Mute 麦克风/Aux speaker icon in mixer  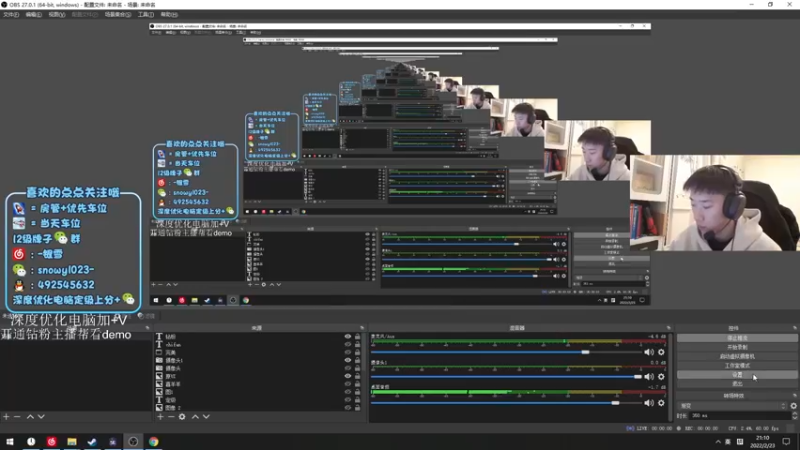pos(648,352)
